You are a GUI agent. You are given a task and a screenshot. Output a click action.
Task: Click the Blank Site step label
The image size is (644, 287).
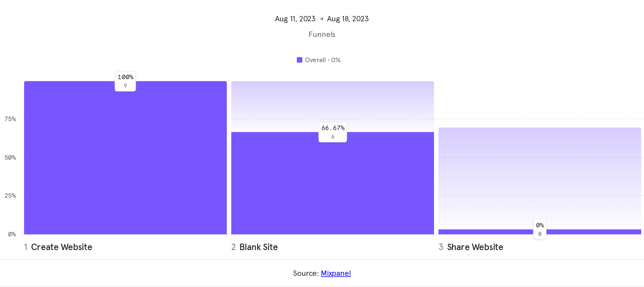pyautogui.click(x=258, y=247)
